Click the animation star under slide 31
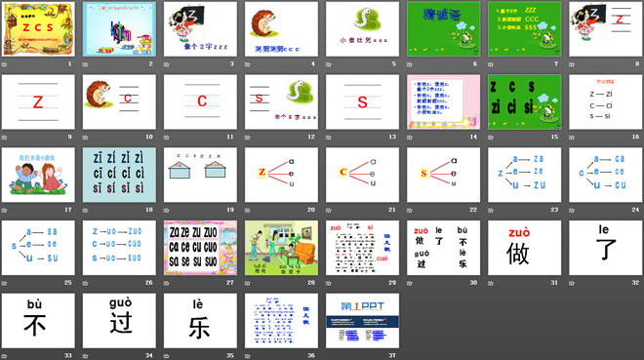 (491, 283)
